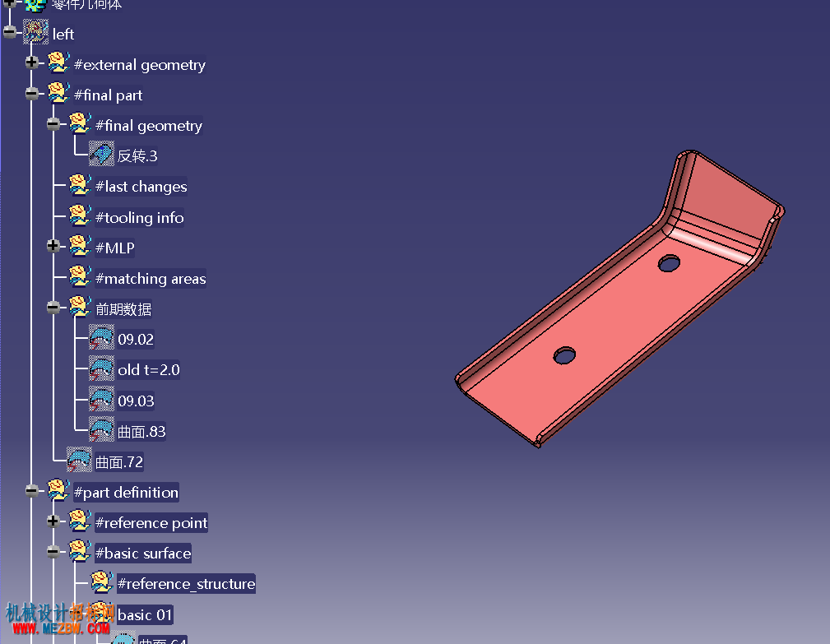Collapse the 'left' tree node
The image size is (830, 644).
tap(10, 32)
